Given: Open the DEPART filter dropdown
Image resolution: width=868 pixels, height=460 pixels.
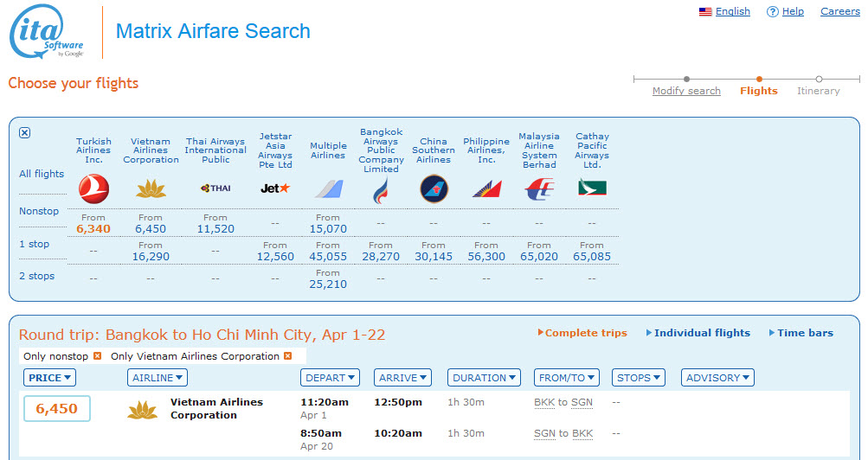Looking at the screenshot, I should click(x=330, y=378).
